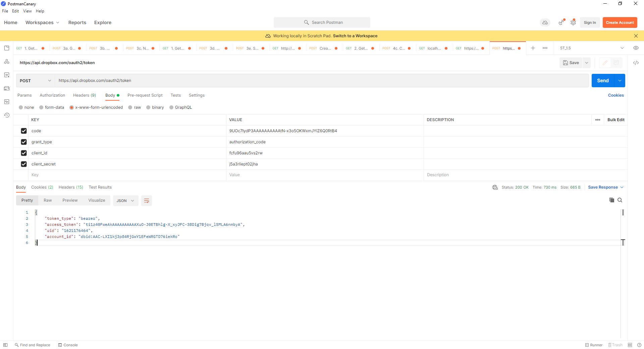The image size is (644, 349).
Task: Uncheck the client_secret parameter checkbox
Action: pyautogui.click(x=24, y=164)
